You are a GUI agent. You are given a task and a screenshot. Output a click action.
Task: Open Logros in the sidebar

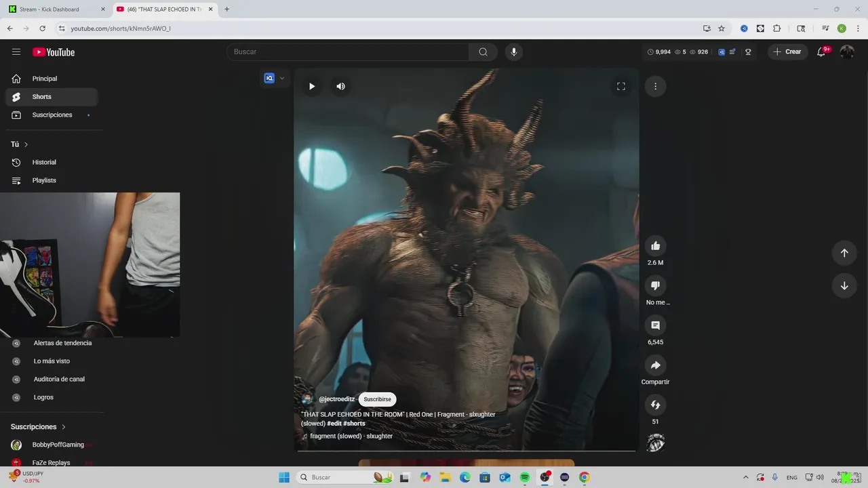(x=43, y=397)
